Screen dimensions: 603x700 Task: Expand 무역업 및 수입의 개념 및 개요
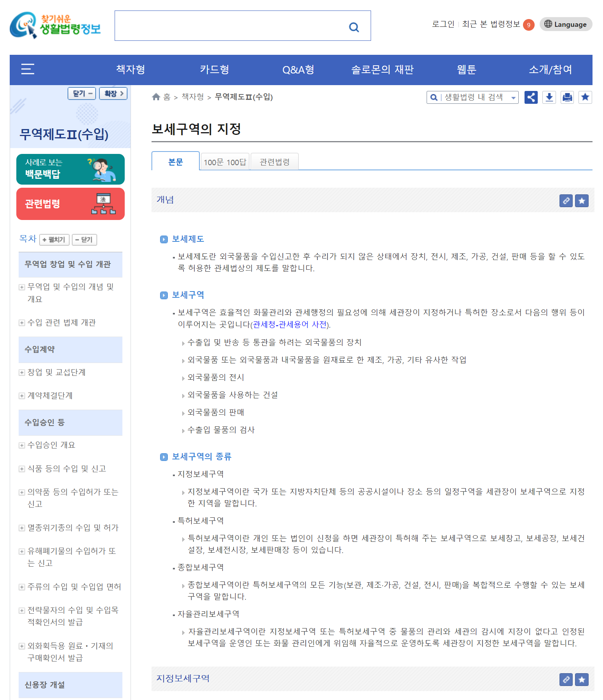tap(22, 287)
